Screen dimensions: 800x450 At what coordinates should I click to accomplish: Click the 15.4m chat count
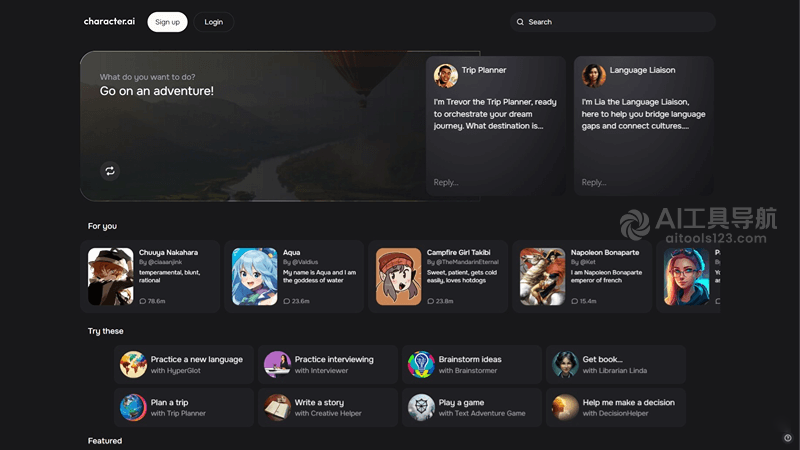(x=583, y=301)
